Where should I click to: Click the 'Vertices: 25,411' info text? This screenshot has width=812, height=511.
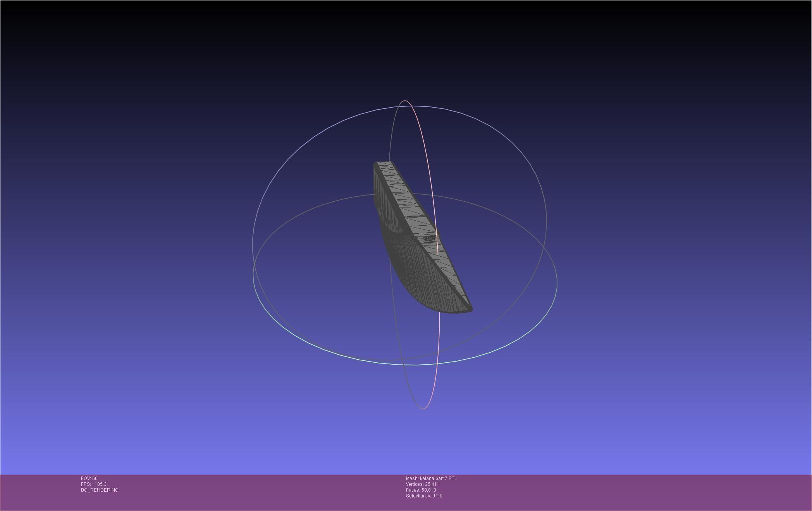point(422,484)
